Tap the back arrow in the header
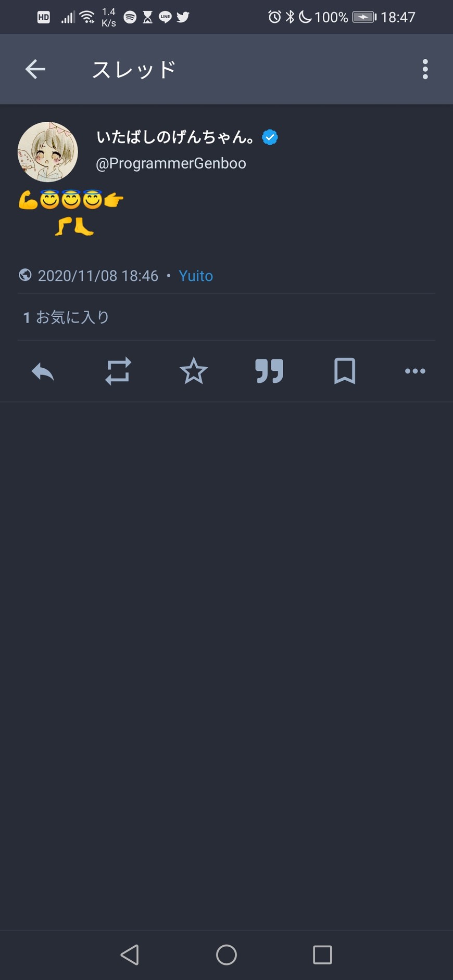 [x=35, y=69]
